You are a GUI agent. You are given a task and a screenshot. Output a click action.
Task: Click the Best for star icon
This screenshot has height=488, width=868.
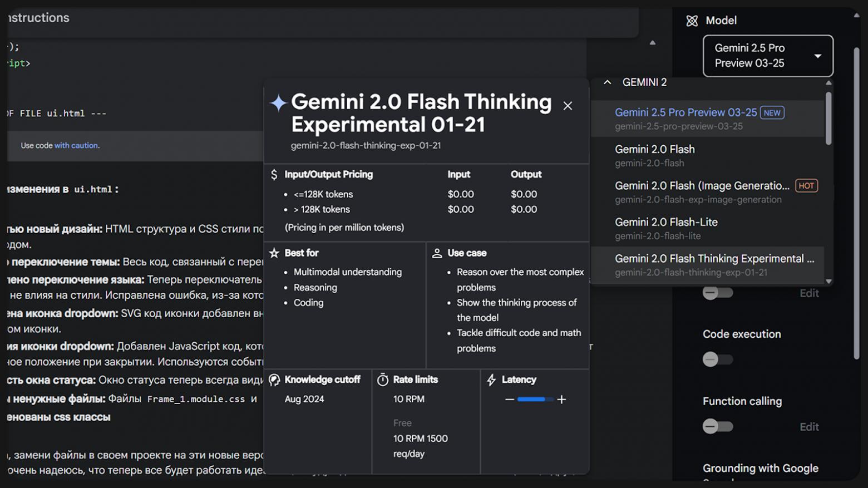coord(274,253)
